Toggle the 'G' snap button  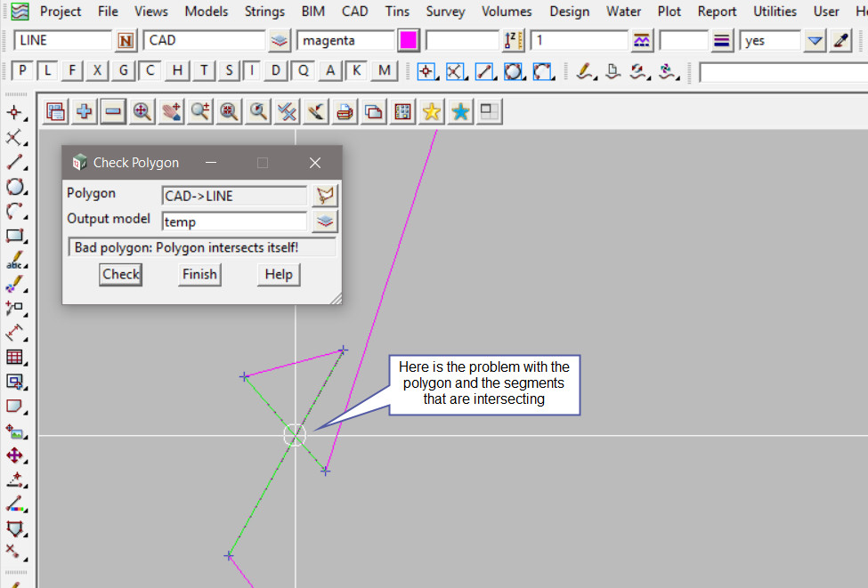point(124,71)
